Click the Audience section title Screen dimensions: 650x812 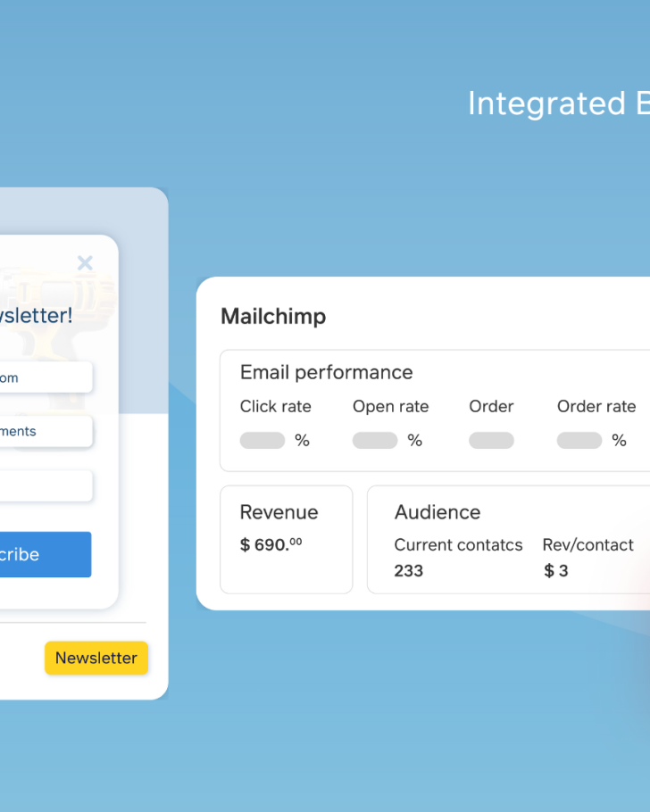(x=437, y=512)
